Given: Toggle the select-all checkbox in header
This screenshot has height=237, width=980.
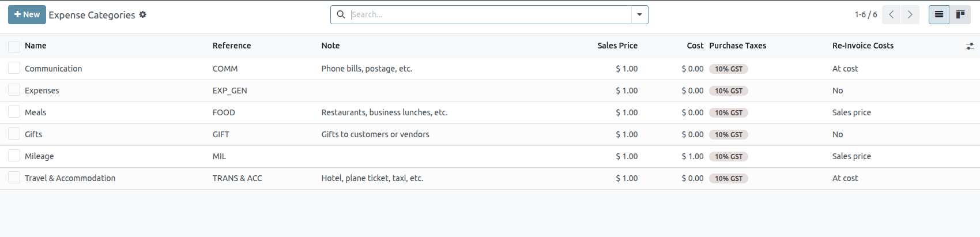Looking at the screenshot, I should (14, 46).
